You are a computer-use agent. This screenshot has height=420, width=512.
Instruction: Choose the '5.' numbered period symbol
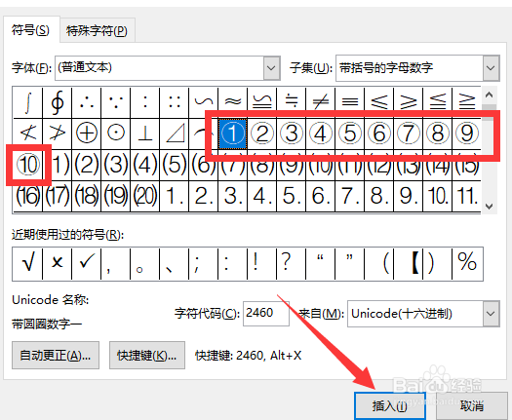292,196
